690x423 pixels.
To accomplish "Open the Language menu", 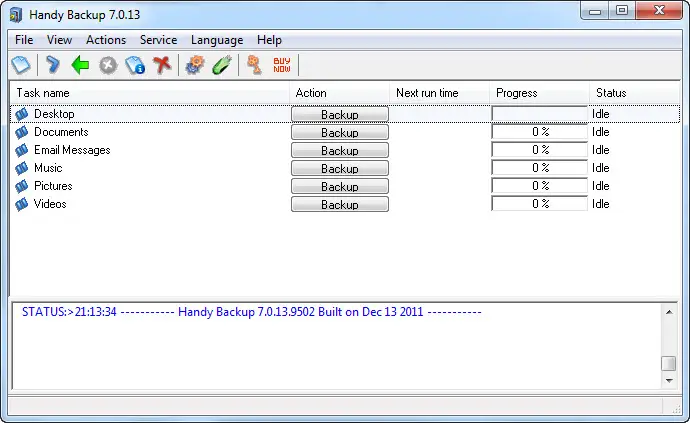I will (217, 40).
